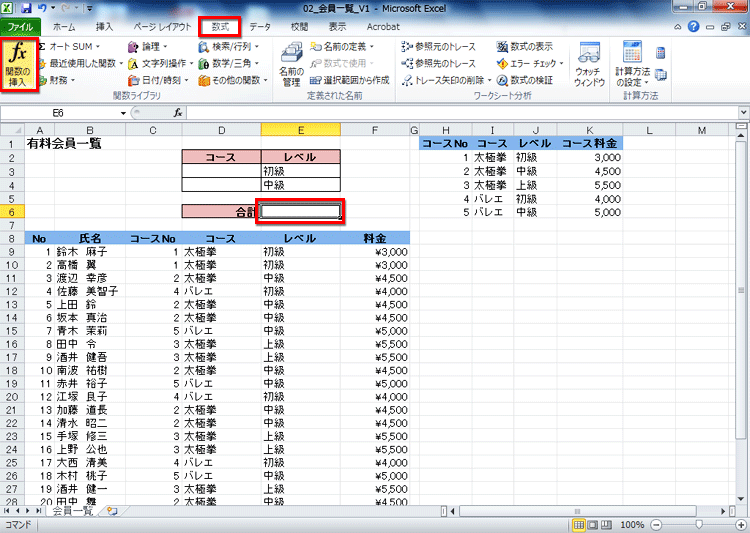750x533 pixels.
Task: Open the 財務 functions dropdown
Action: [57, 80]
